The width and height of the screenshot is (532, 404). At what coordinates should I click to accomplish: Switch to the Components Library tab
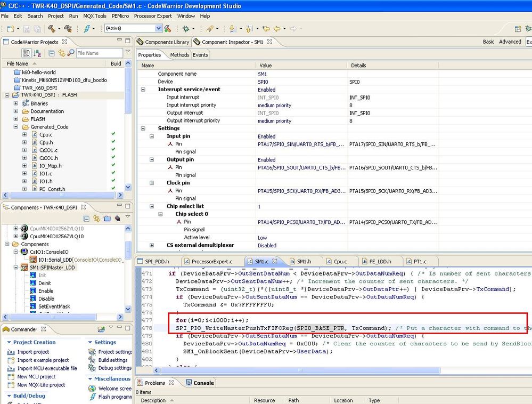coord(163,42)
